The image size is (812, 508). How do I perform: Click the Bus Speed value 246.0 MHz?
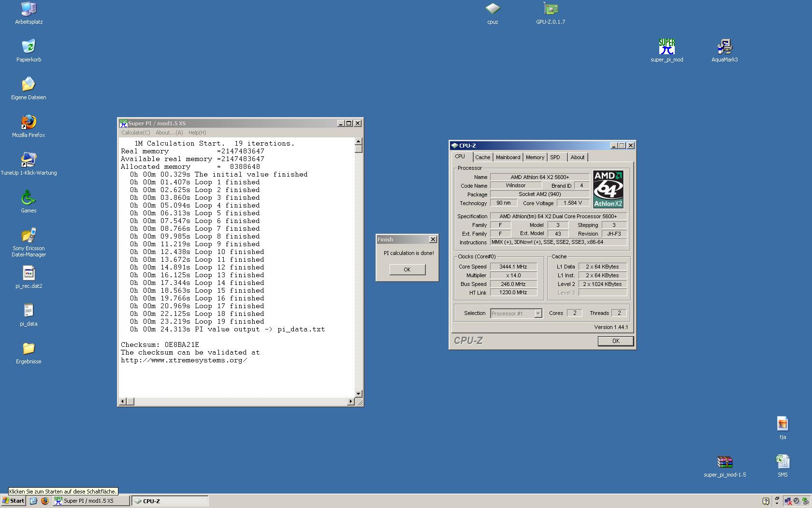click(x=513, y=284)
